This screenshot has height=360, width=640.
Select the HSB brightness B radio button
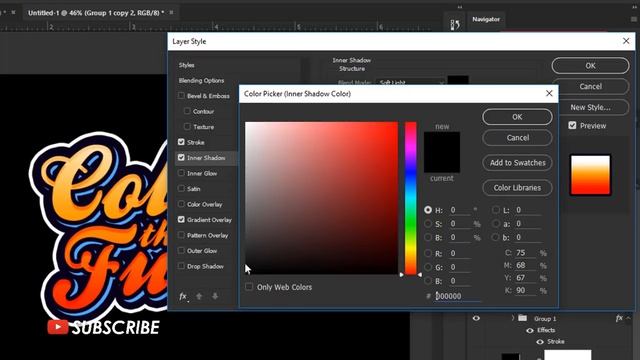pos(428,237)
